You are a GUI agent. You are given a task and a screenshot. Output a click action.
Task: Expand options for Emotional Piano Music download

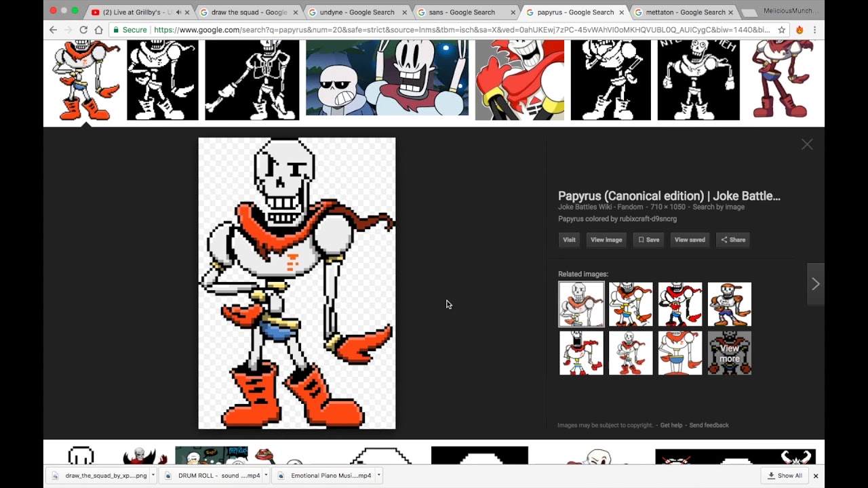pyautogui.click(x=379, y=476)
